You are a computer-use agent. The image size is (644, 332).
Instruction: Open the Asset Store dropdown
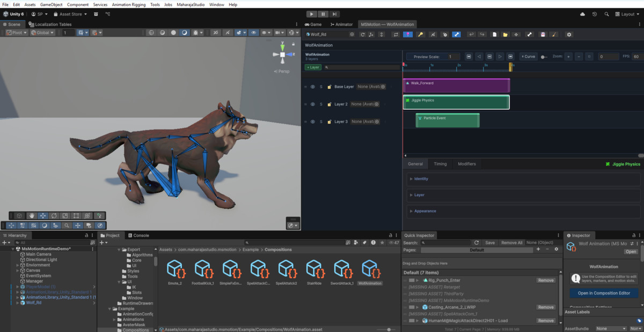click(x=71, y=14)
